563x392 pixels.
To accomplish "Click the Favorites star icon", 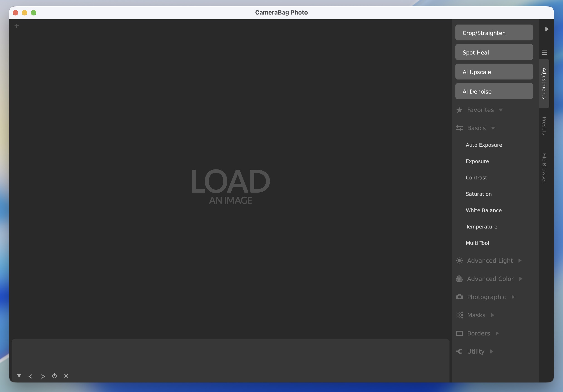I will [459, 110].
